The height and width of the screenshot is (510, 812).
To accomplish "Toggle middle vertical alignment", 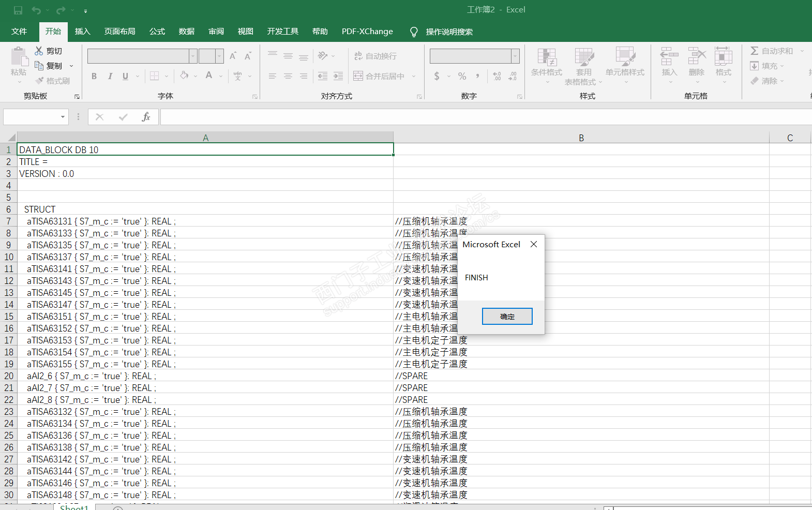I will pyautogui.click(x=288, y=56).
